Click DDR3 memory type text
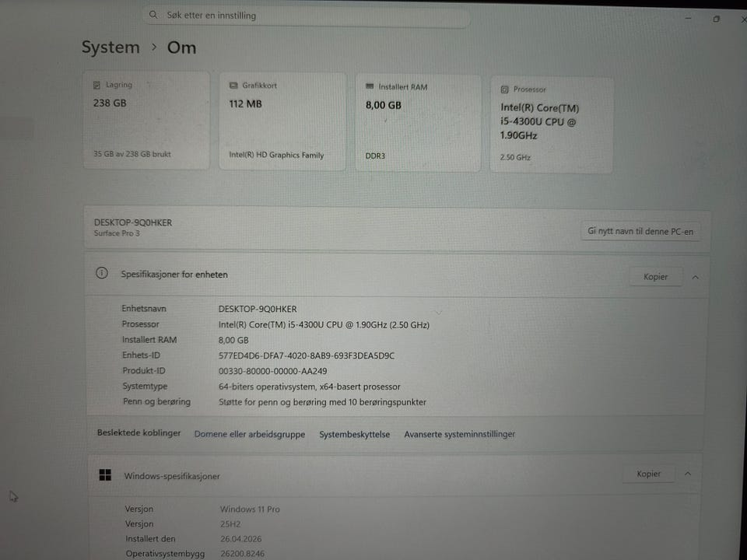 click(x=375, y=156)
